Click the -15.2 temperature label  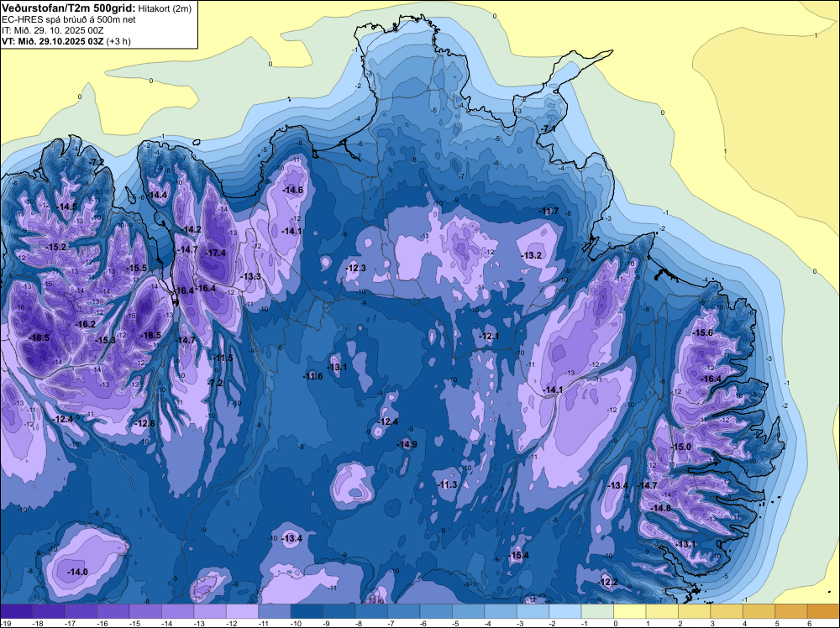56,248
